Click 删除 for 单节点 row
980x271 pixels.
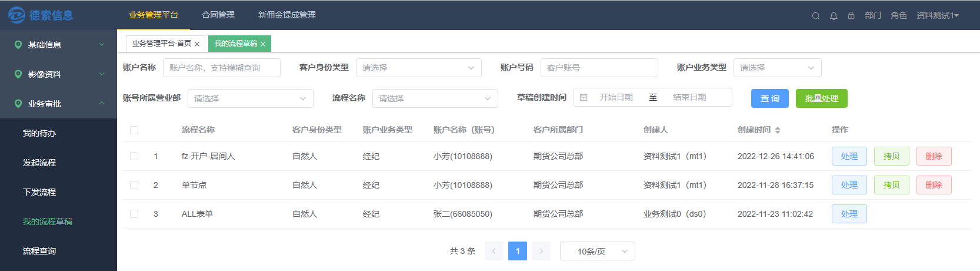tap(934, 185)
